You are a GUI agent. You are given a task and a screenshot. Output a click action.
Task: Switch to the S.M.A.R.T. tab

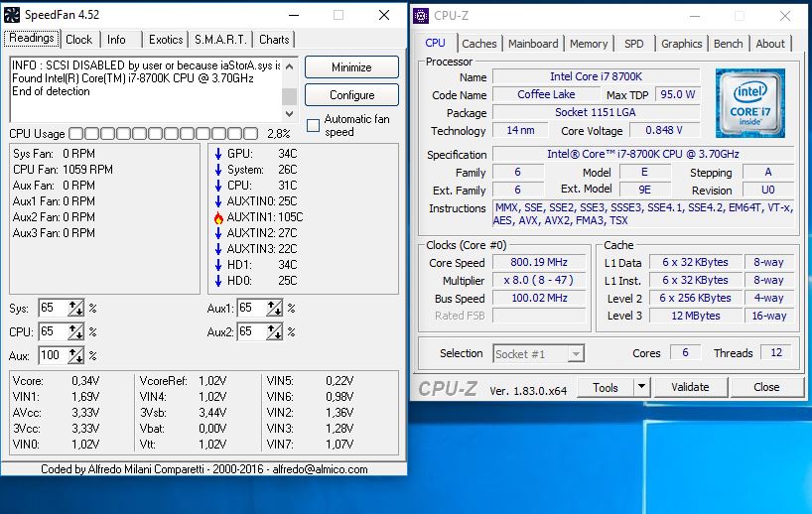pos(220,40)
